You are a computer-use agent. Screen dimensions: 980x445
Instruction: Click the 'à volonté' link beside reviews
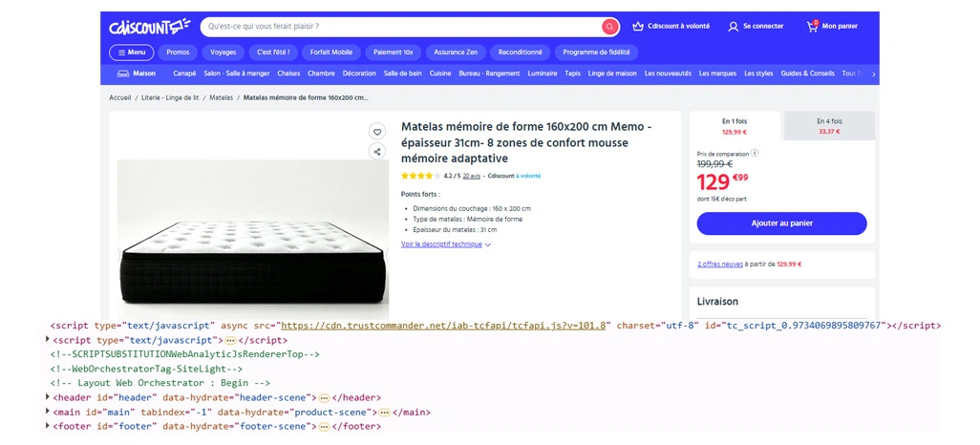(x=528, y=177)
